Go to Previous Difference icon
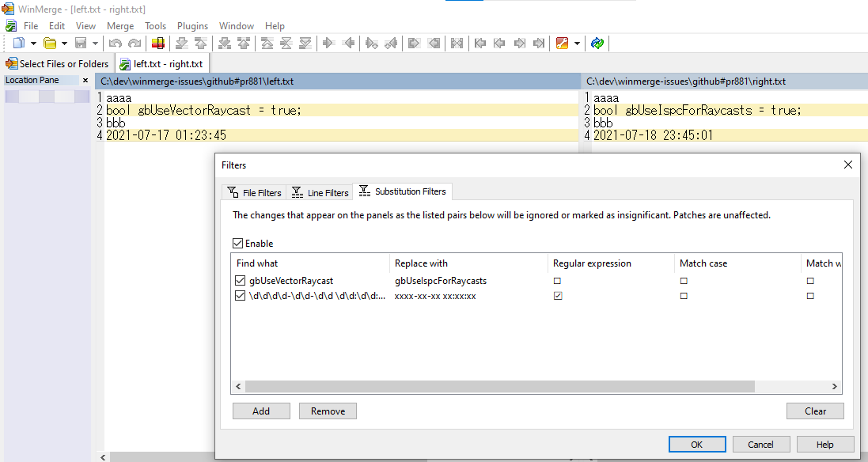The height and width of the screenshot is (462, 868). (x=201, y=44)
